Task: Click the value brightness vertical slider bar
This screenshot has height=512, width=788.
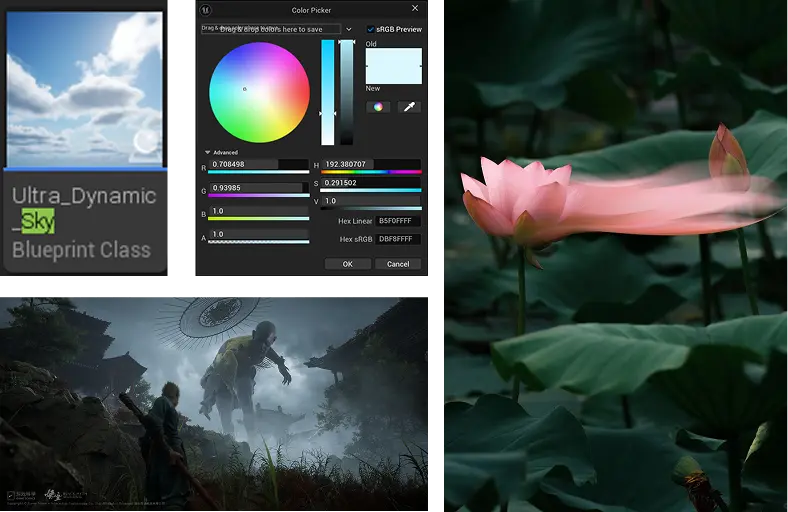Action: click(346, 92)
